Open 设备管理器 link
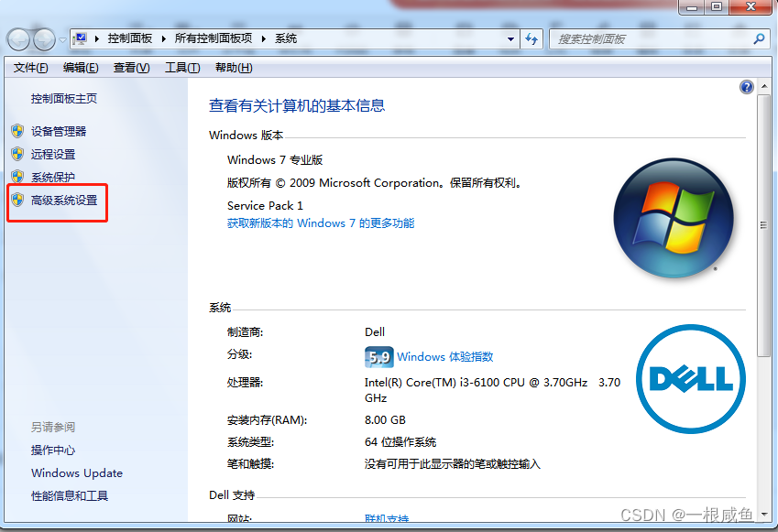 click(59, 131)
